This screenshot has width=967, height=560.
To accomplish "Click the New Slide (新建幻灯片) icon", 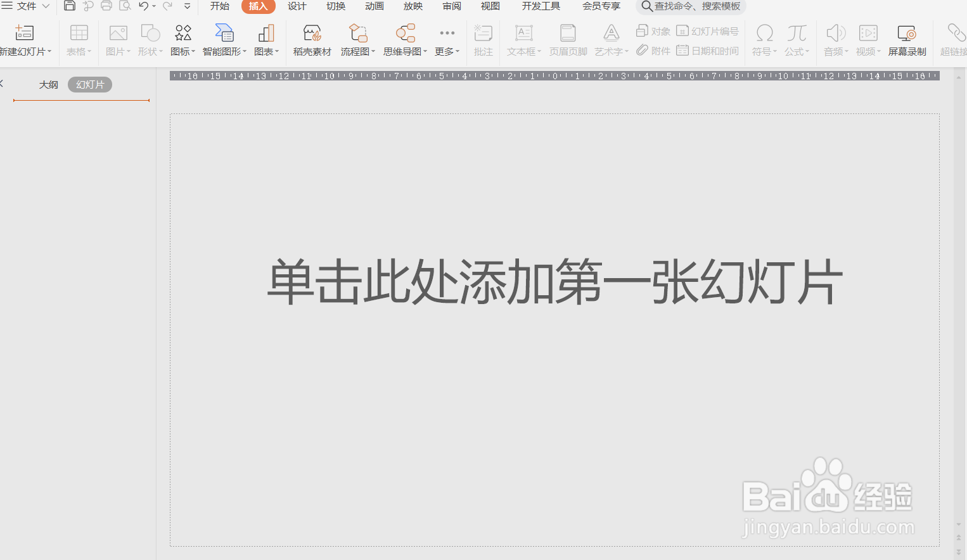I will 24,33.
